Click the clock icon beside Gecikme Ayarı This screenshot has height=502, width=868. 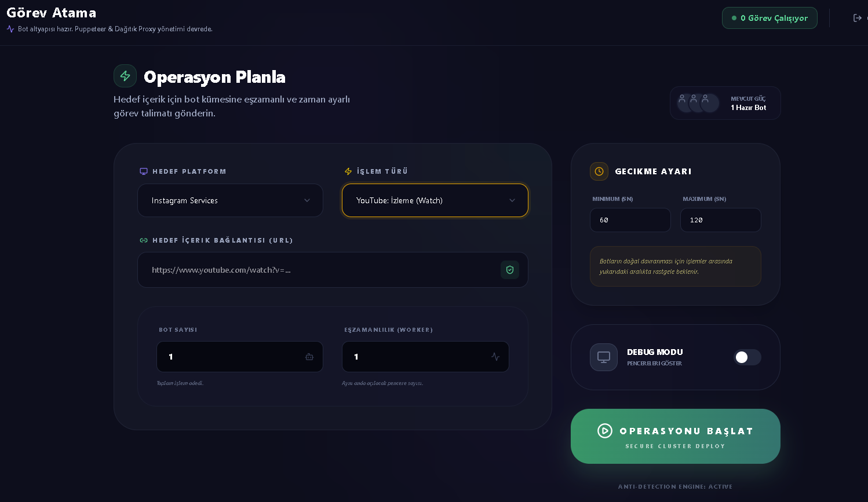point(599,171)
